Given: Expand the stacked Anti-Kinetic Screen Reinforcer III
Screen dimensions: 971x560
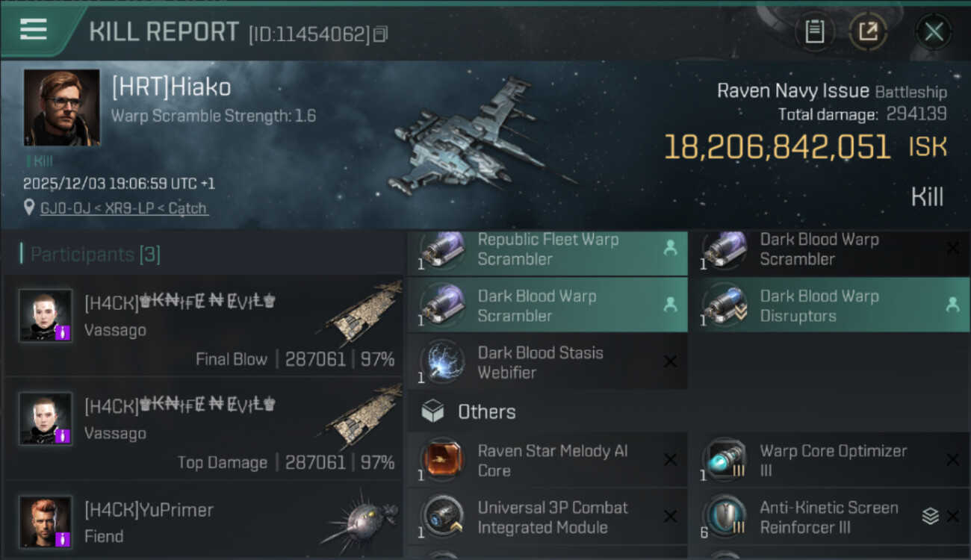Looking at the screenshot, I should (x=929, y=516).
